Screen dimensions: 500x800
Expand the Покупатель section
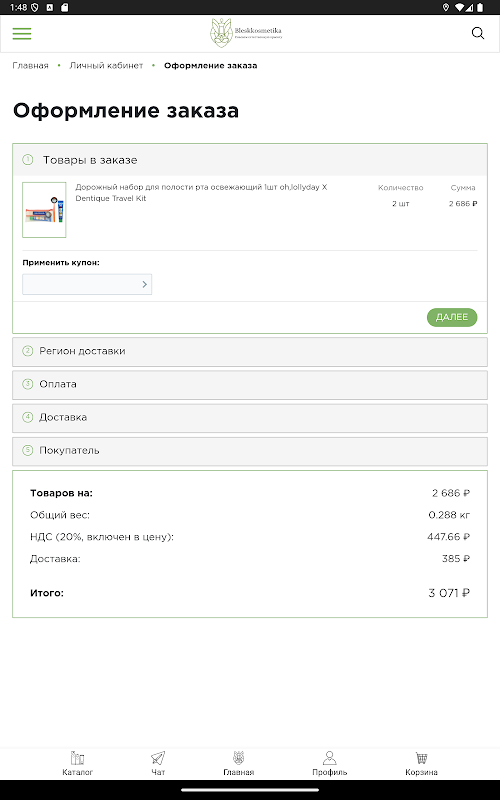pos(250,451)
